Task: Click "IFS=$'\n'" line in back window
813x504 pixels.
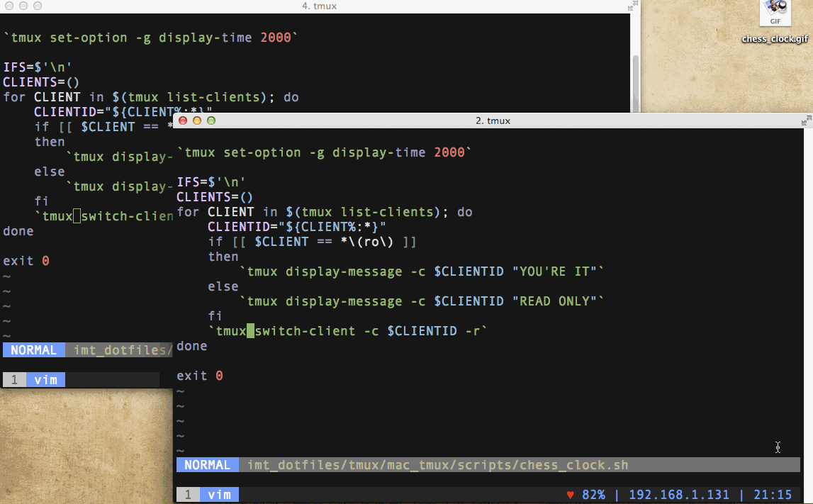Action: [x=38, y=67]
